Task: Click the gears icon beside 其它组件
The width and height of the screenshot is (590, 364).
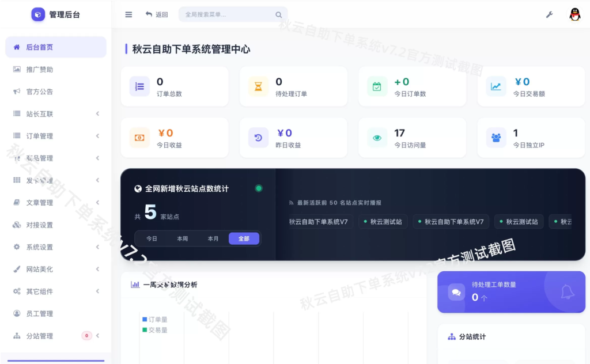Action: tap(17, 291)
